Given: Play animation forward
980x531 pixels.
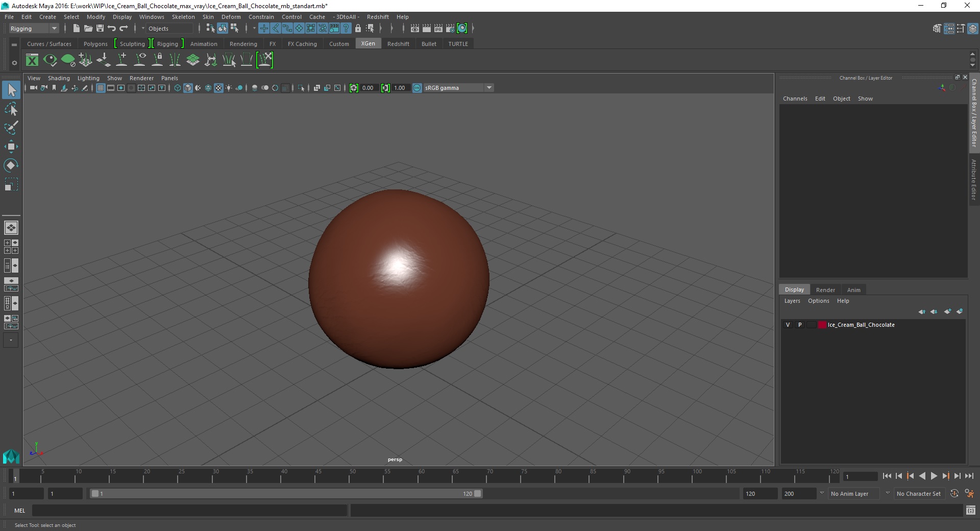Looking at the screenshot, I should [x=934, y=476].
